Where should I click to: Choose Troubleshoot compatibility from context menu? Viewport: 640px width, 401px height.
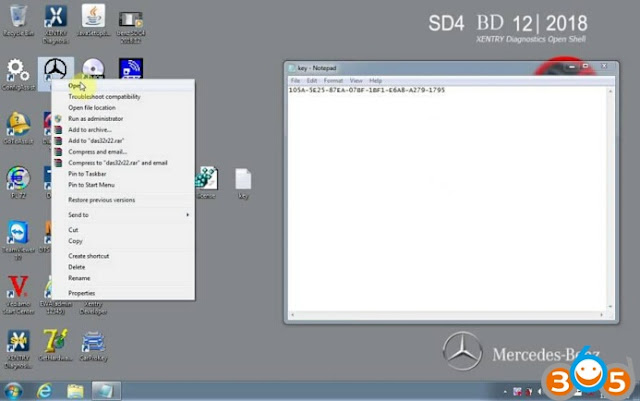click(123, 97)
